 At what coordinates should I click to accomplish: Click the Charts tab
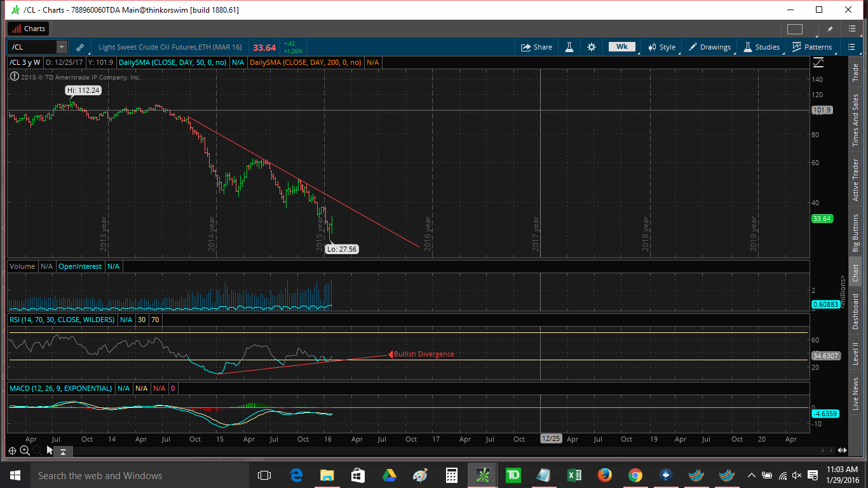(x=28, y=29)
